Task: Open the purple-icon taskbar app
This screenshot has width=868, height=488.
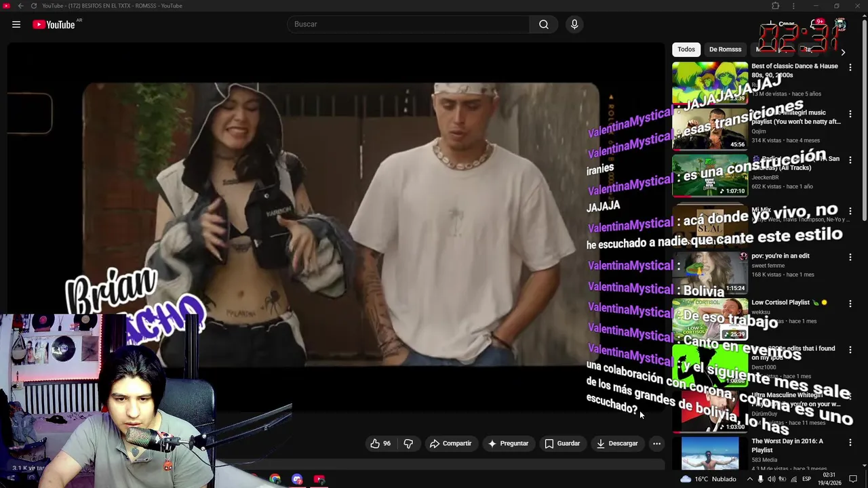Action: (297, 479)
